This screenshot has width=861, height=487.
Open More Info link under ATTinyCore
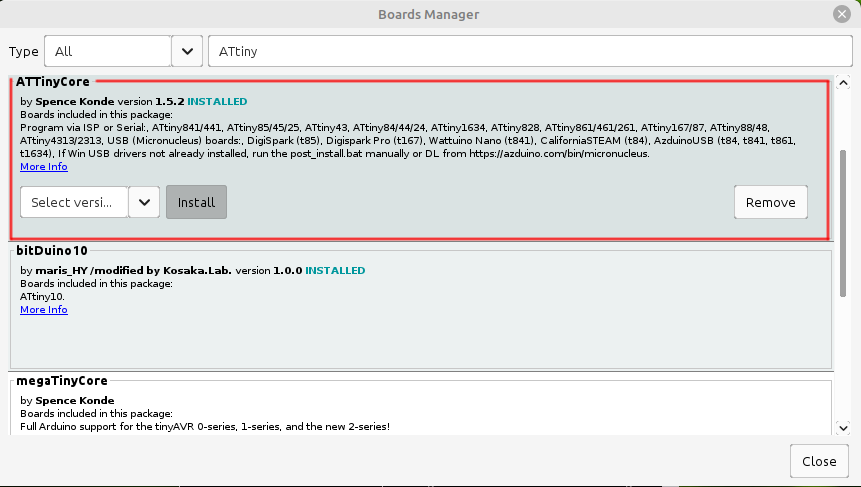click(x=44, y=166)
